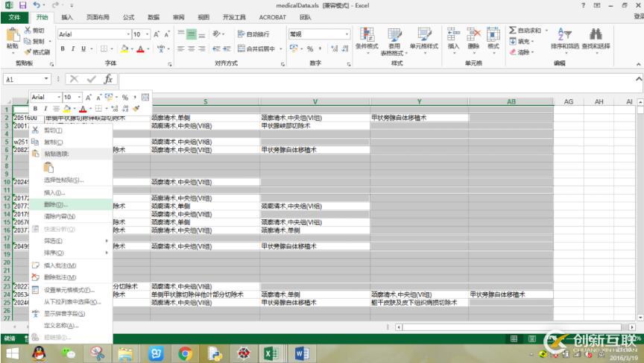Open the Word icon in the taskbar
The width and height of the screenshot is (644, 363).
(x=302, y=353)
